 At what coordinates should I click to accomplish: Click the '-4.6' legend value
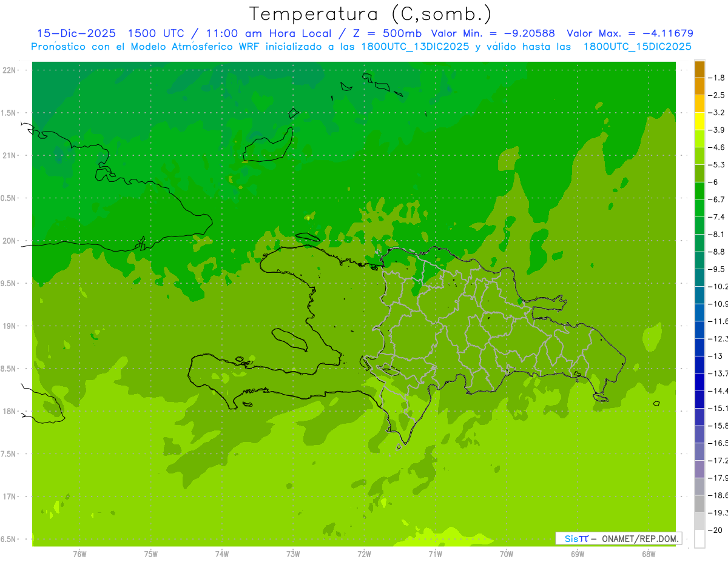[x=717, y=147]
